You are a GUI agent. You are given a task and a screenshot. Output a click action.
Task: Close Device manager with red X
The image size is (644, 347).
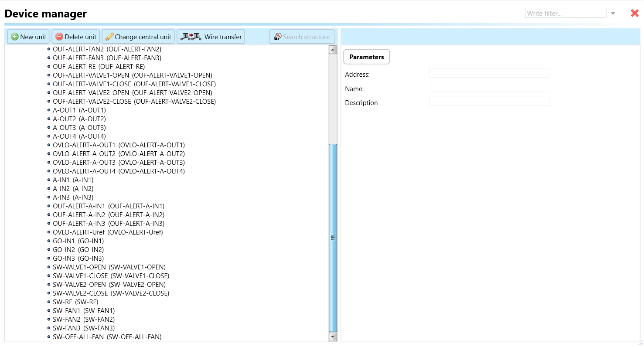pyautogui.click(x=634, y=14)
